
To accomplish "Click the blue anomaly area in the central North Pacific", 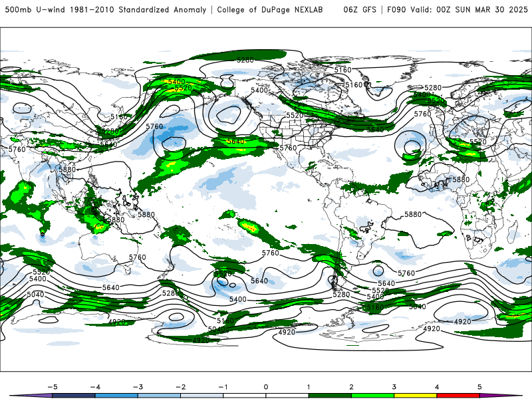I will 169,134.
